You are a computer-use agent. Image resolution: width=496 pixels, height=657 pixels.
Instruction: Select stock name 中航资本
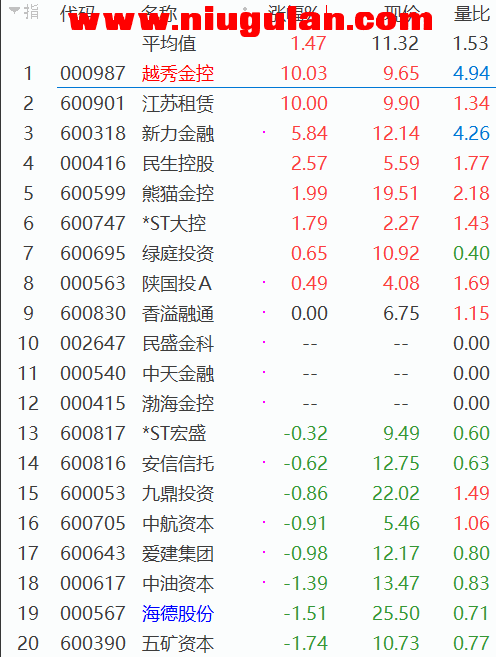(x=178, y=524)
